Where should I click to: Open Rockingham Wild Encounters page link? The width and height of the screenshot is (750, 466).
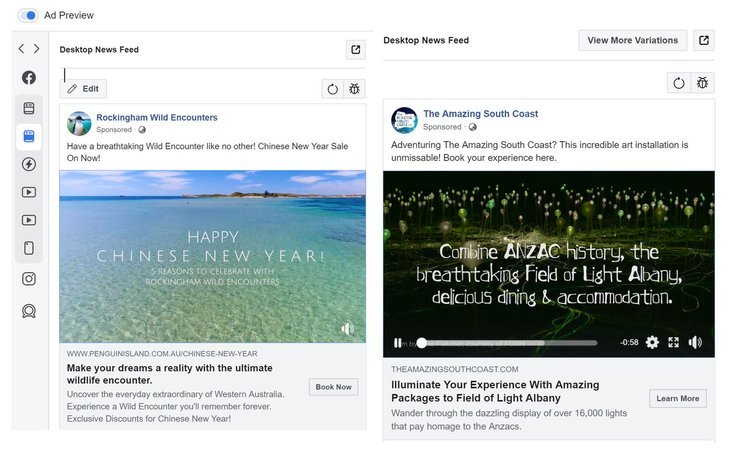[x=157, y=117]
